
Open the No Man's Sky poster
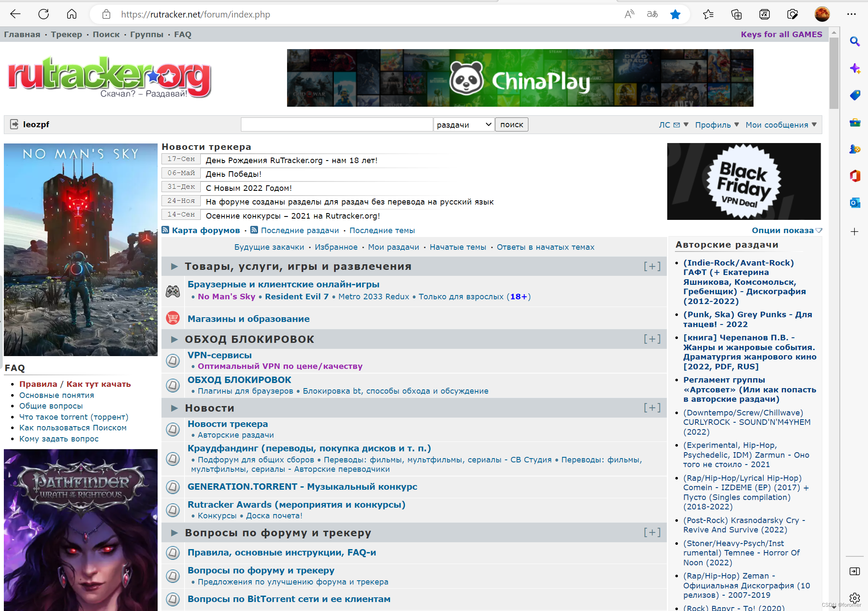pos(81,249)
